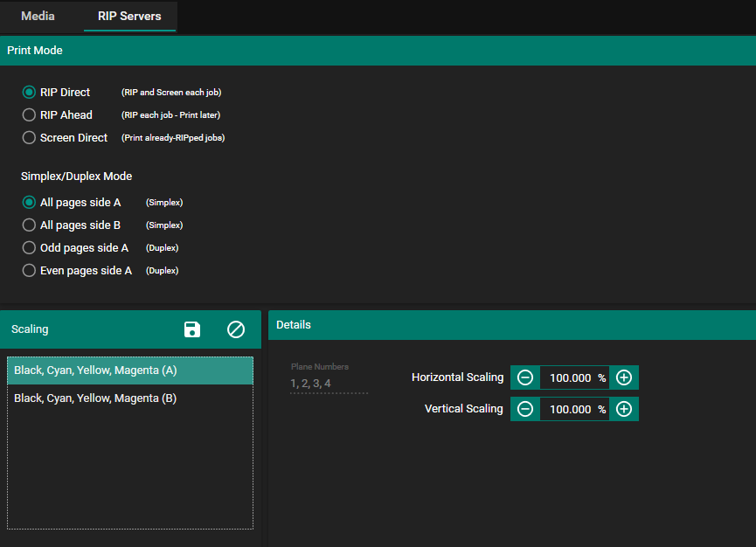Increase Vertical Scaling with plus icon

[624, 409]
